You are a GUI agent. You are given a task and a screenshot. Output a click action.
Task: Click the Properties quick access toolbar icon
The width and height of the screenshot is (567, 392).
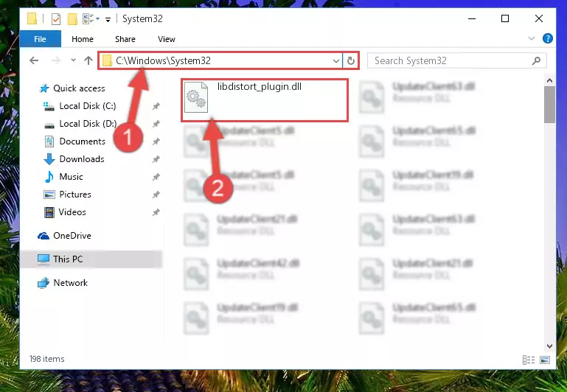pos(56,18)
